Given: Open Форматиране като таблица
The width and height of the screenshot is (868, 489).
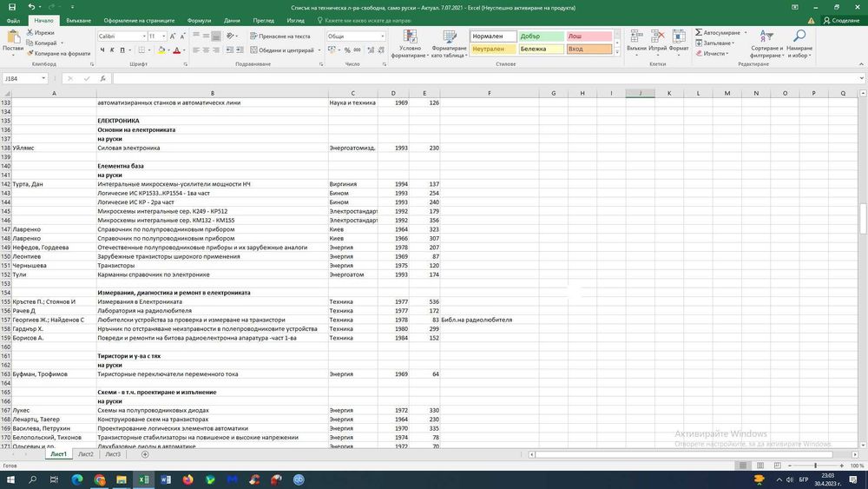Looking at the screenshot, I should point(449,43).
